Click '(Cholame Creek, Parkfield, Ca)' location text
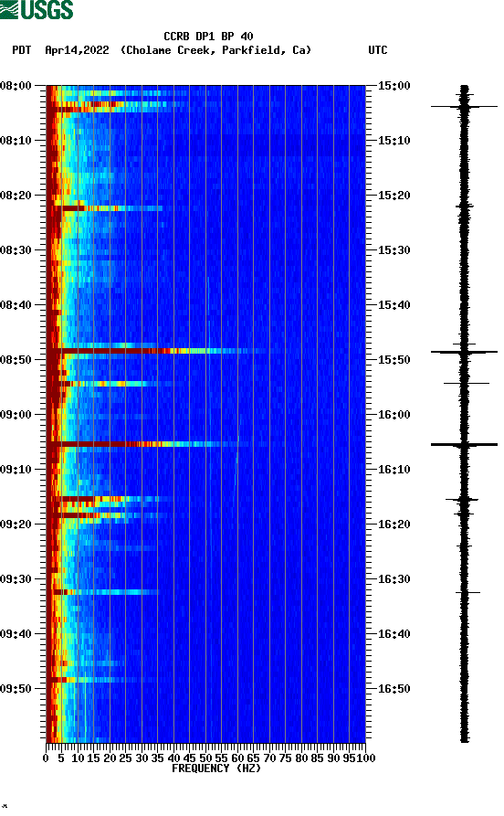Image resolution: width=504 pixels, height=816 pixels. (215, 50)
